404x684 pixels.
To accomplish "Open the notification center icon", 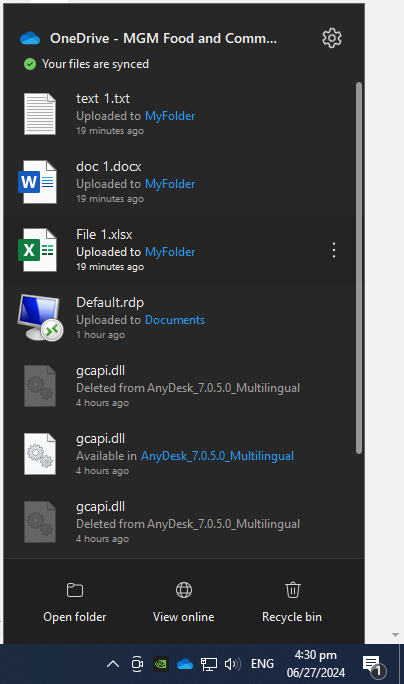I will point(373,665).
